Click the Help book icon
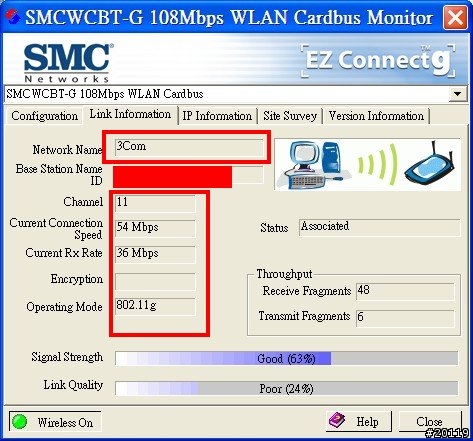Screen dimensions: 473x441 coord(337,421)
